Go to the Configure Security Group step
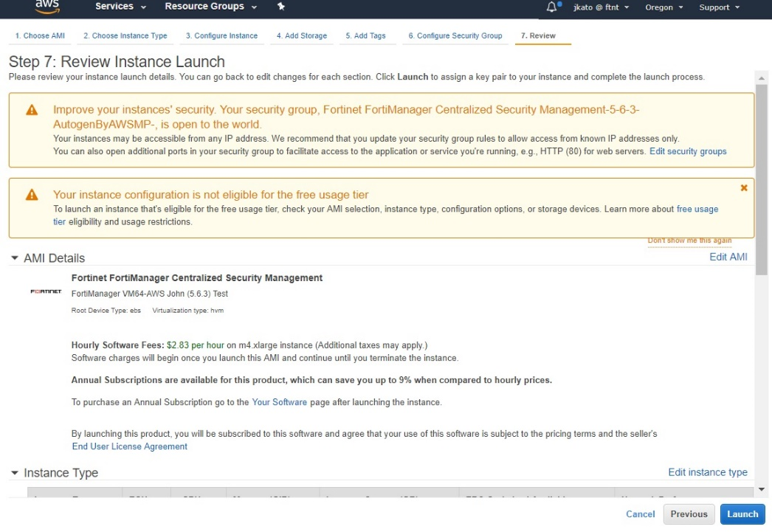This screenshot has height=532, width=772. [455, 35]
